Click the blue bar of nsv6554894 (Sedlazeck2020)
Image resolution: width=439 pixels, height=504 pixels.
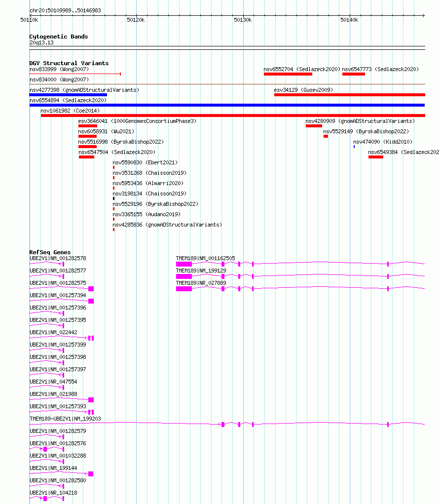227,105
